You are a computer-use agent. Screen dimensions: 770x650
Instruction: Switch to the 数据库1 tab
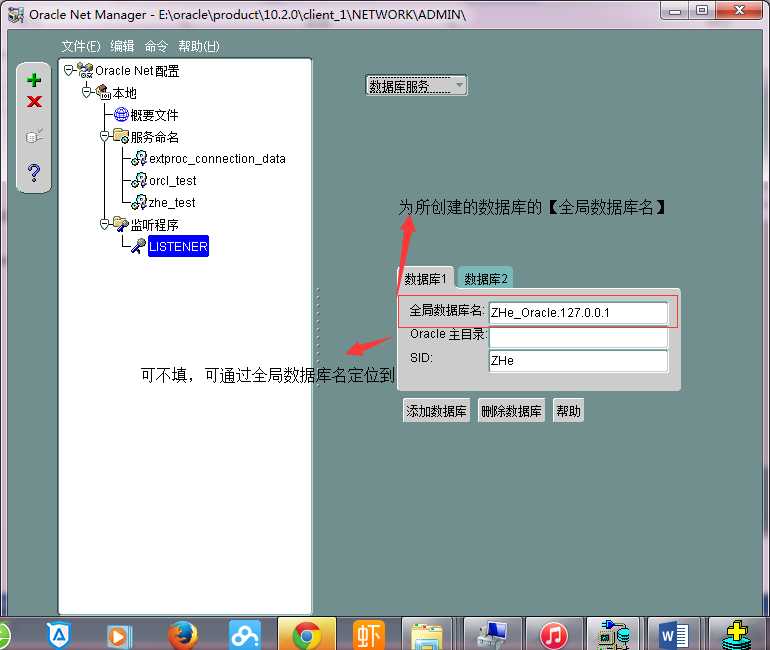point(425,279)
